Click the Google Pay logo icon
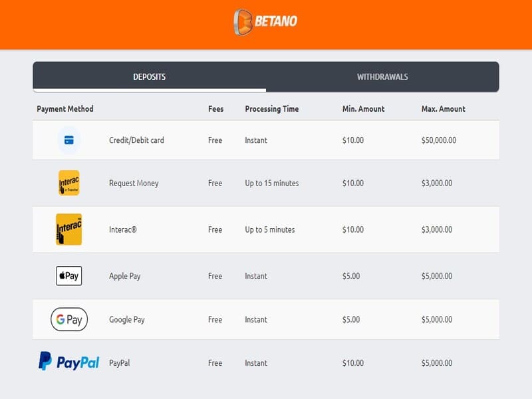This screenshot has width=532, height=399. pyautogui.click(x=68, y=320)
